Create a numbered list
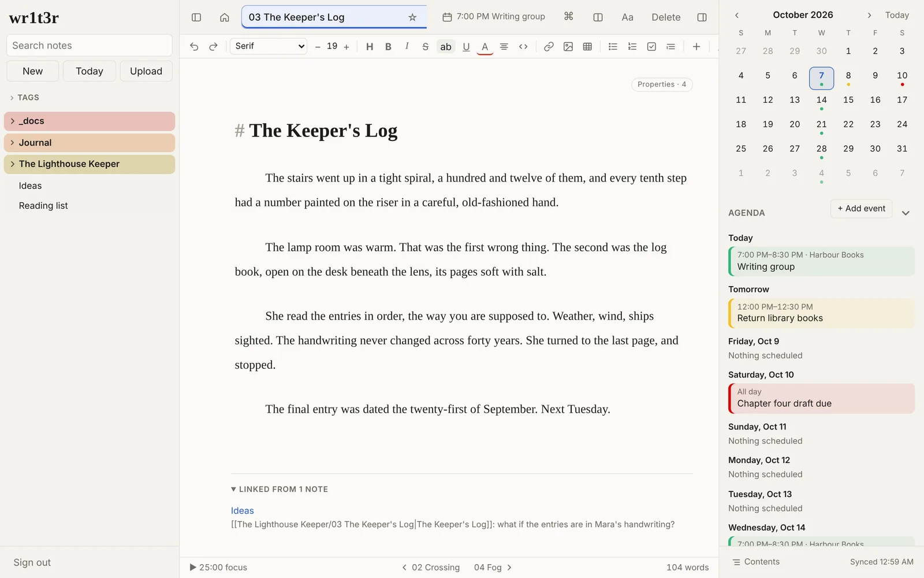The image size is (924, 578). click(x=632, y=47)
